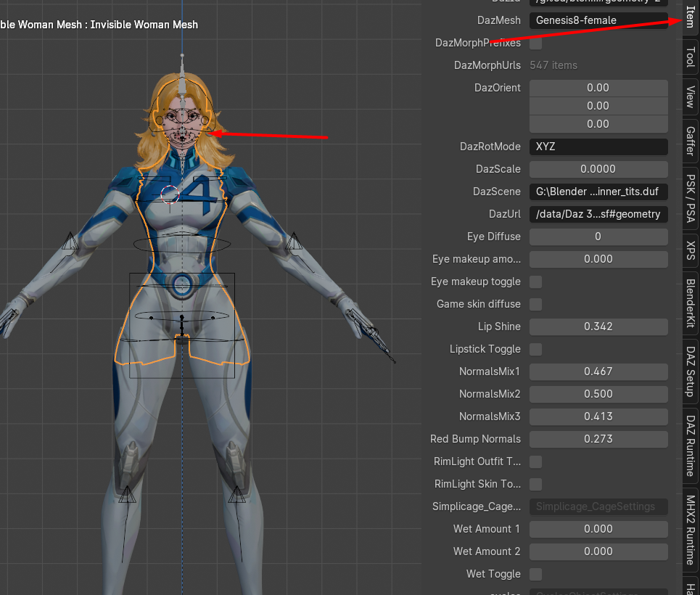This screenshot has height=595, width=700.
Task: Click the DazScale 0.0000 value field
Action: pos(598,169)
